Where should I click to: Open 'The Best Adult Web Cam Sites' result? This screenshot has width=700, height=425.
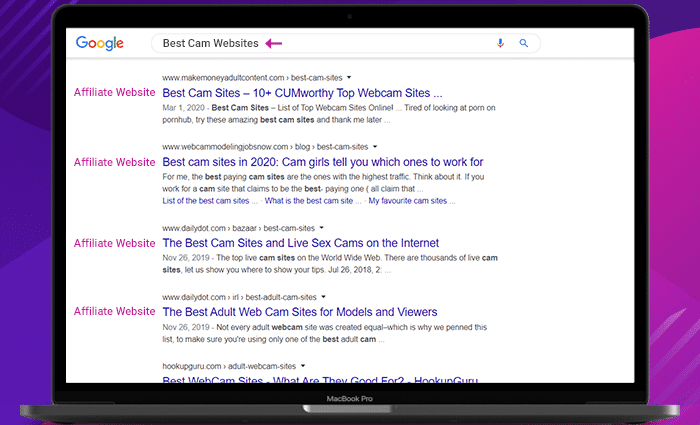314,312
